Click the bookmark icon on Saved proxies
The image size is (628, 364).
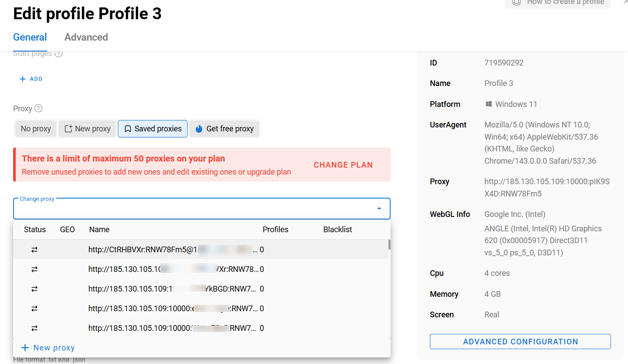[127, 129]
